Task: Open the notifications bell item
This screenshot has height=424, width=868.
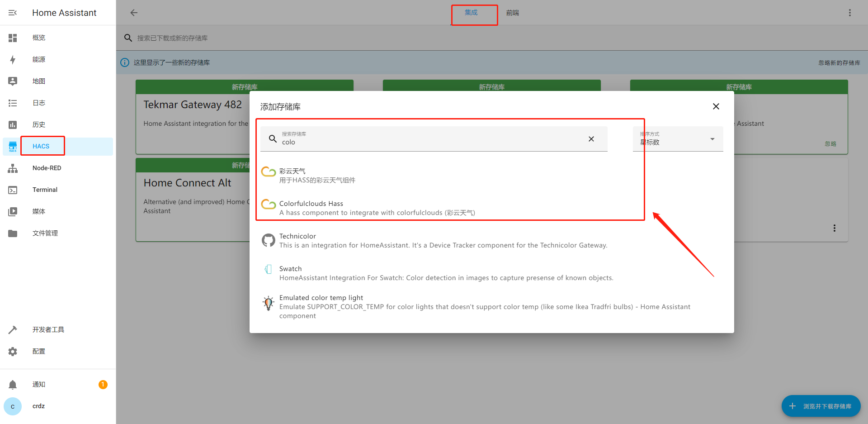Action: (38, 384)
